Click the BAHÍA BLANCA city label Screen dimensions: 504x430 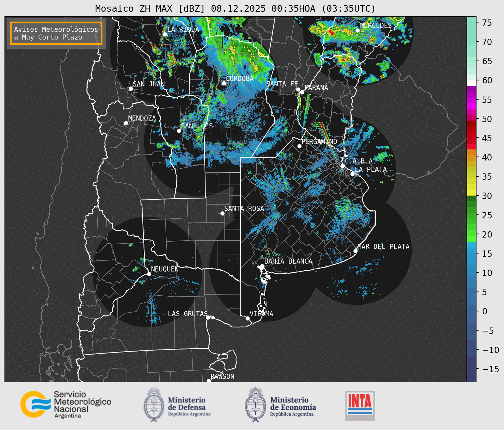pyautogui.click(x=288, y=261)
